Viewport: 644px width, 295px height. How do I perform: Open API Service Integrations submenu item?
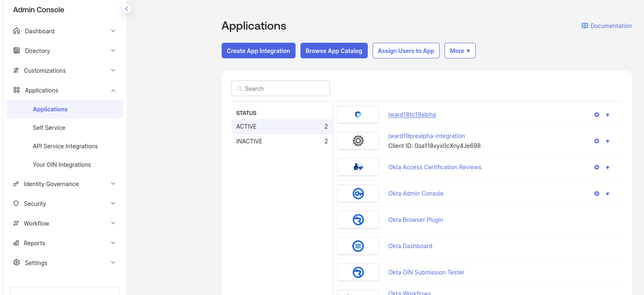[x=65, y=146]
